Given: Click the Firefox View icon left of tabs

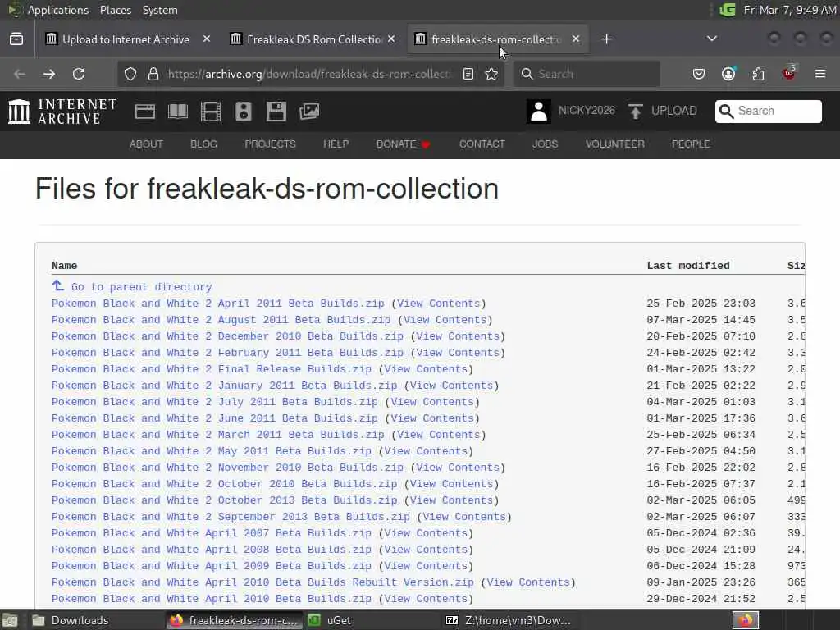Looking at the screenshot, I should point(16,39).
